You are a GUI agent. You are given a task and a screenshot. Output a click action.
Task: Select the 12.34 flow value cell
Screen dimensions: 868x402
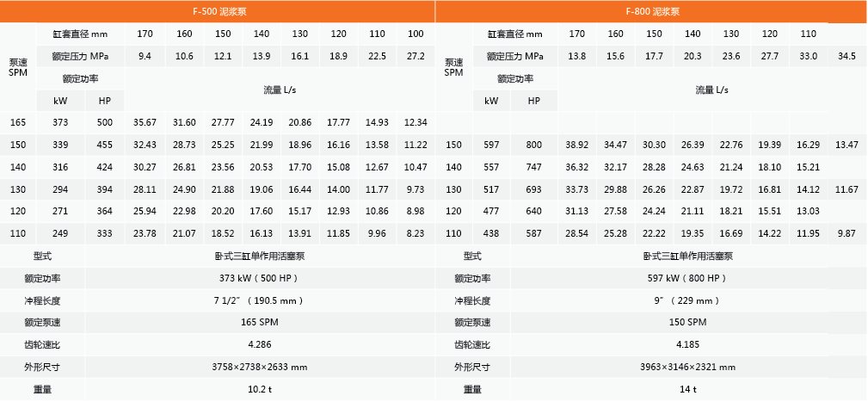point(415,122)
